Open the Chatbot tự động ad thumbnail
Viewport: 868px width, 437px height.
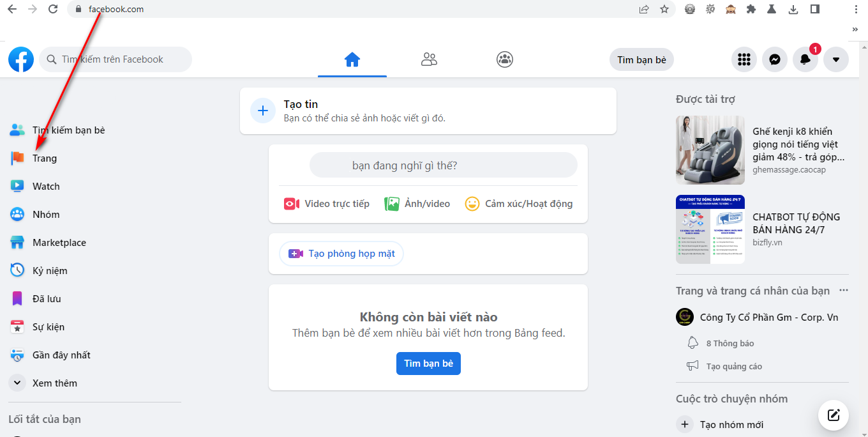point(710,229)
